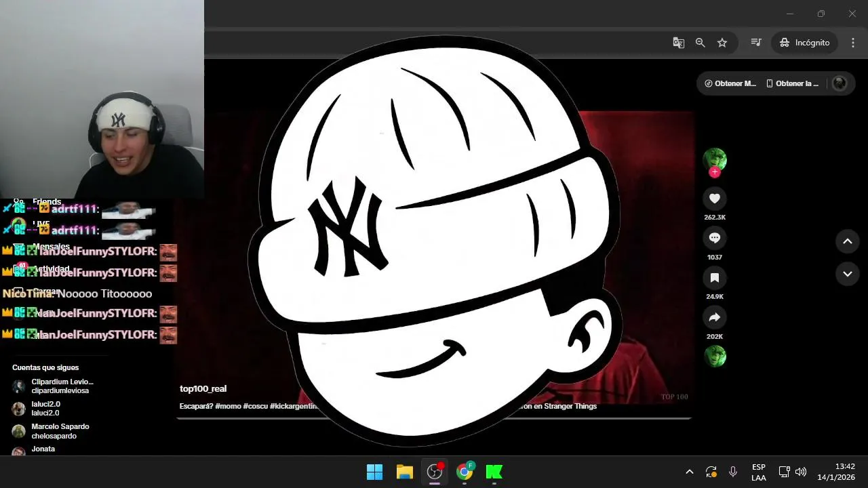Click the Cuentas que sigues heading
The image size is (868, 488).
(45, 367)
